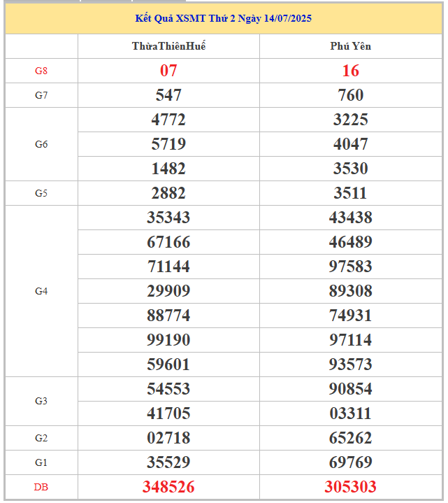Click the G4 number 67166

pyautogui.click(x=168, y=242)
